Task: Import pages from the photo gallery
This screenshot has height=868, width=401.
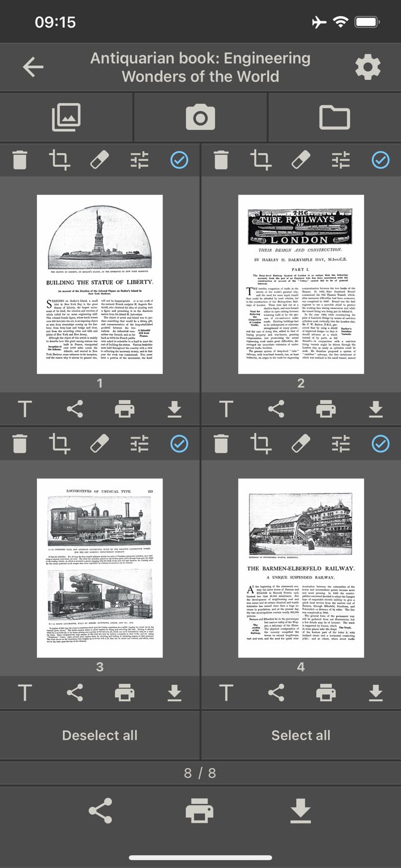Action: (x=67, y=117)
